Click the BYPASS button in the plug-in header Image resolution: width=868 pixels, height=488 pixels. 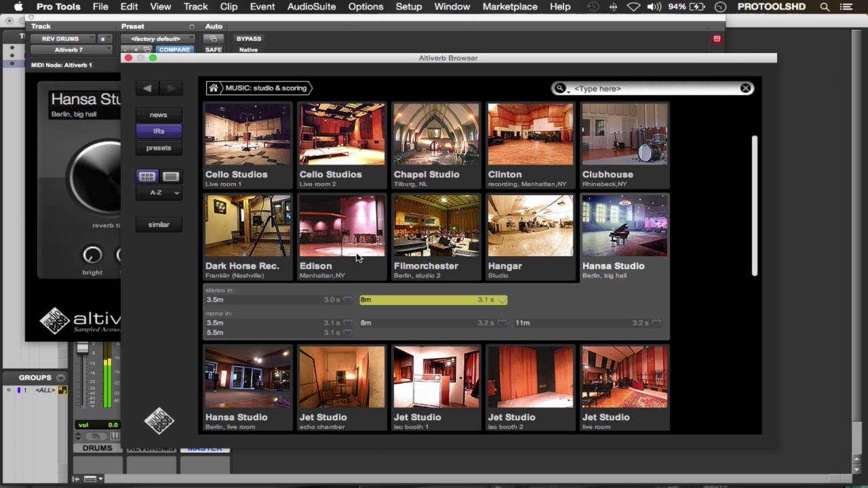click(x=249, y=39)
